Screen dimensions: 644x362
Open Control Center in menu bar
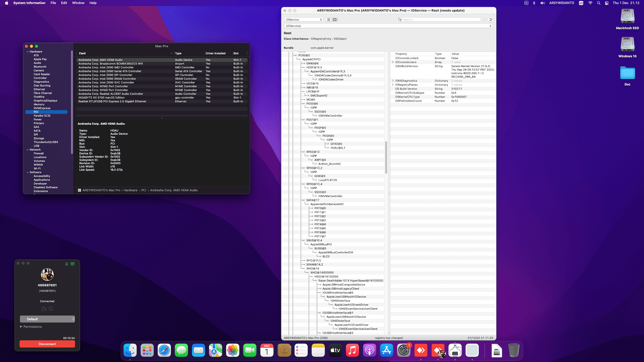click(x=607, y=3)
